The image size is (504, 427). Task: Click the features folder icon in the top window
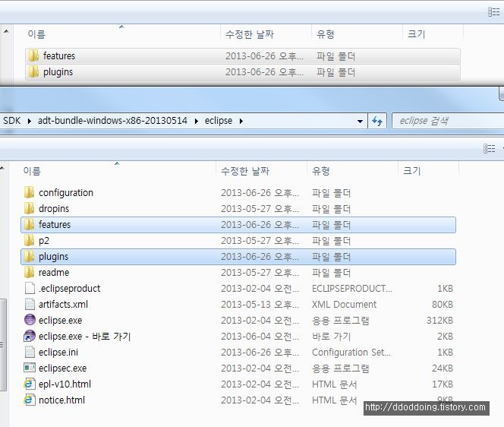(33, 55)
